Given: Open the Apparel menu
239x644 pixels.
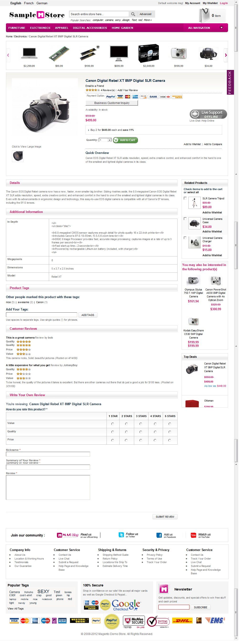Looking at the screenshot, I should click(62, 28).
